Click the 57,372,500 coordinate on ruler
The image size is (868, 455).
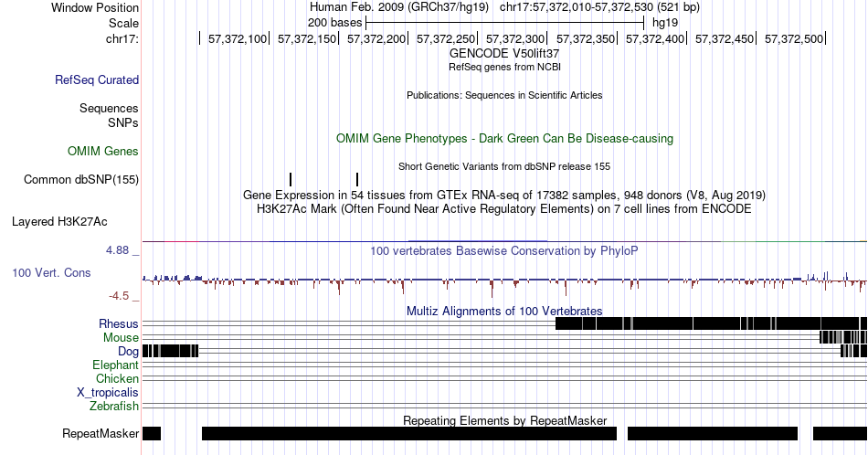(794, 38)
